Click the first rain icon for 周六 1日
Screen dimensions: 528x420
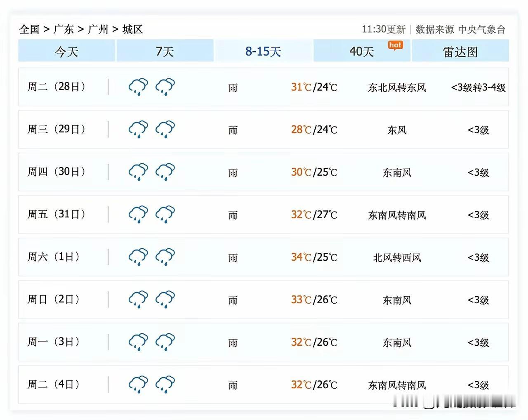click(138, 257)
